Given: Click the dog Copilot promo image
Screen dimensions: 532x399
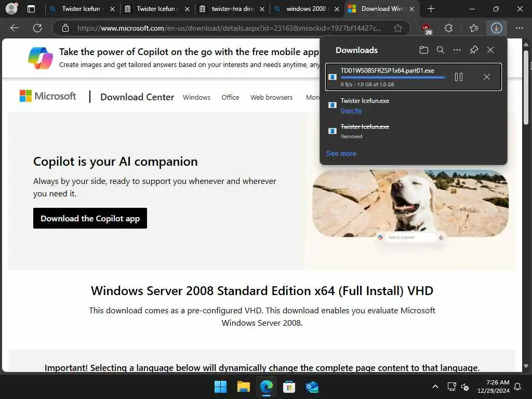Looking at the screenshot, I should pos(410,204).
